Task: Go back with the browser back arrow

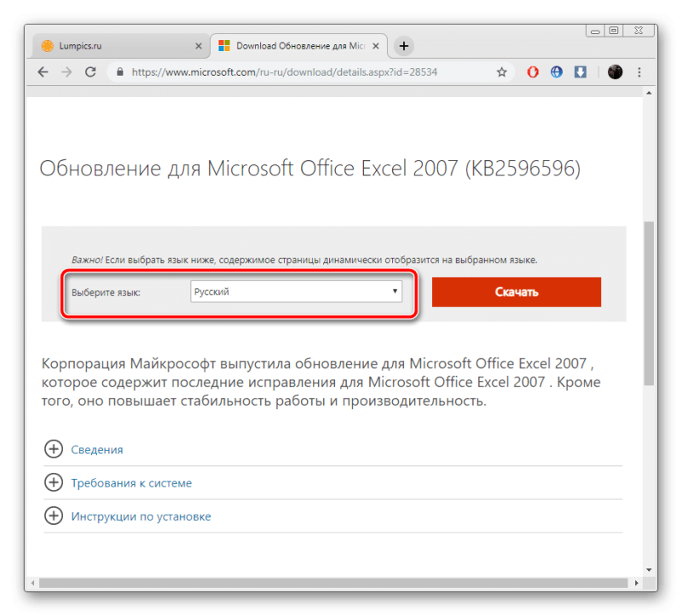Action: tap(43, 72)
